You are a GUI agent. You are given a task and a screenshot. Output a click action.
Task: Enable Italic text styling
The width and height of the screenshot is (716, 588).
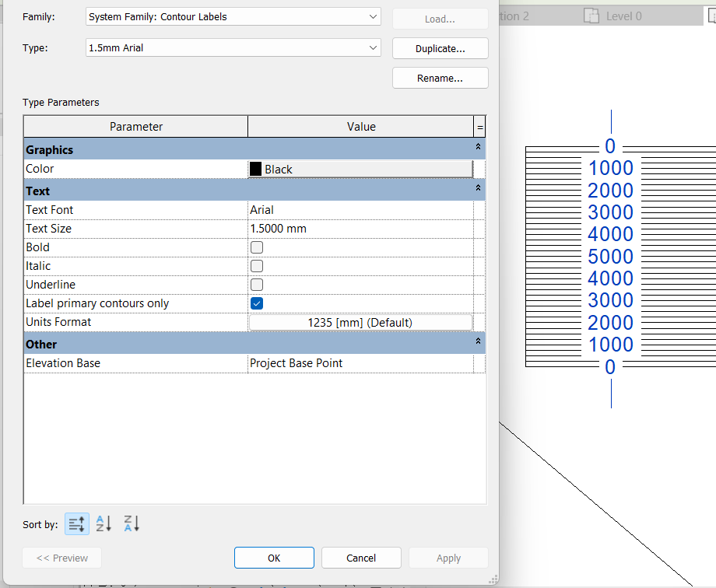pyautogui.click(x=257, y=265)
